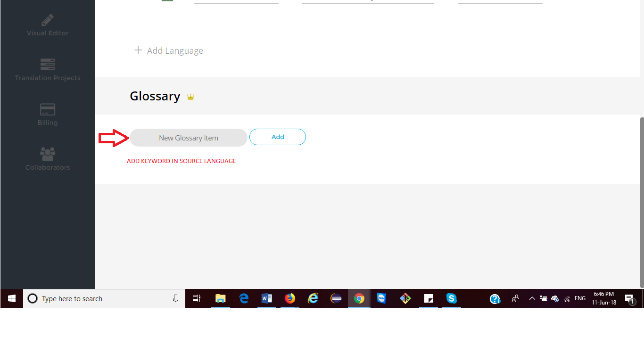644x362 pixels.
Task: Launch Microsoft Word from the taskbar
Action: pos(267,298)
